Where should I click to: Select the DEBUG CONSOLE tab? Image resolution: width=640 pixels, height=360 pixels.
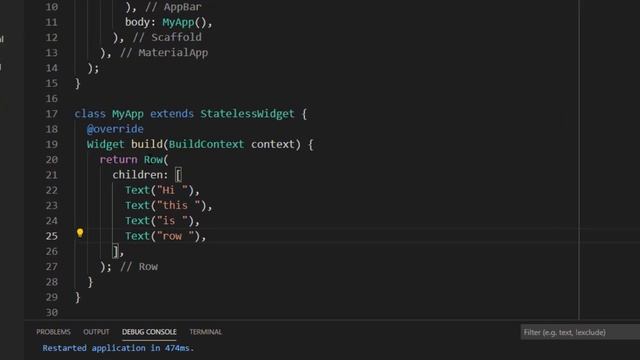coord(149,332)
